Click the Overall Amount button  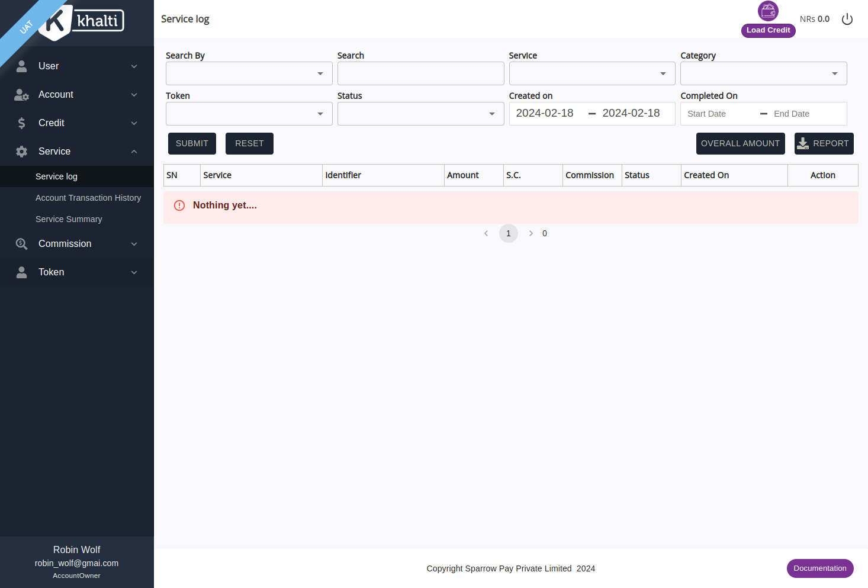741,143
